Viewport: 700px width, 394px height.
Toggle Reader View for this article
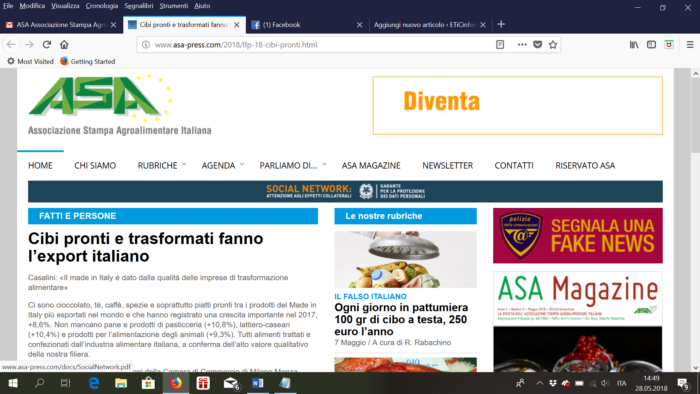(x=500, y=45)
